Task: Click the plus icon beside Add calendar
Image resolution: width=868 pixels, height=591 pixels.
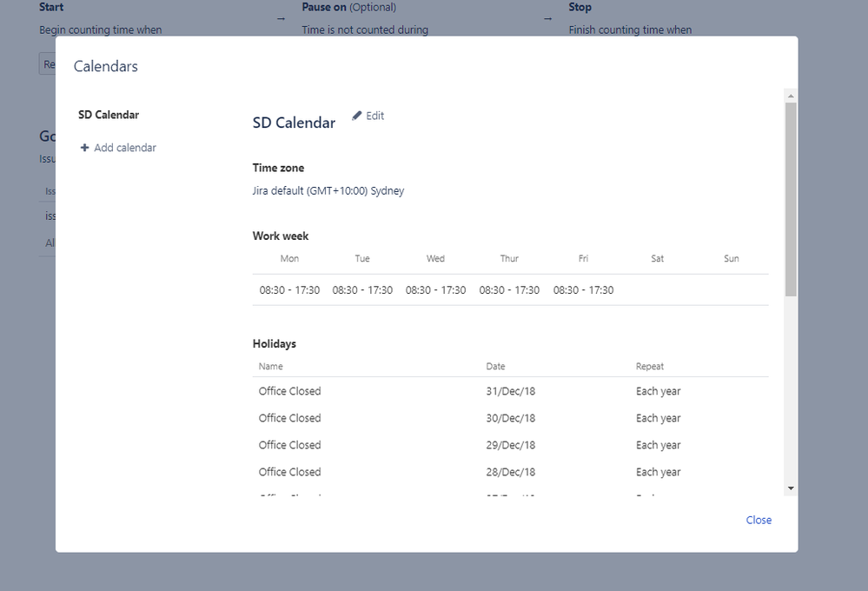Action: point(84,148)
